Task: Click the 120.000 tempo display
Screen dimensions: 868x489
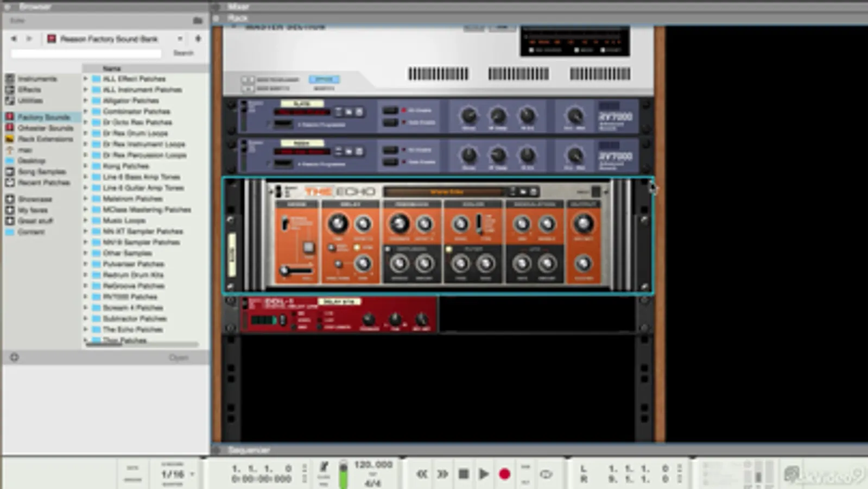Action: click(x=373, y=465)
